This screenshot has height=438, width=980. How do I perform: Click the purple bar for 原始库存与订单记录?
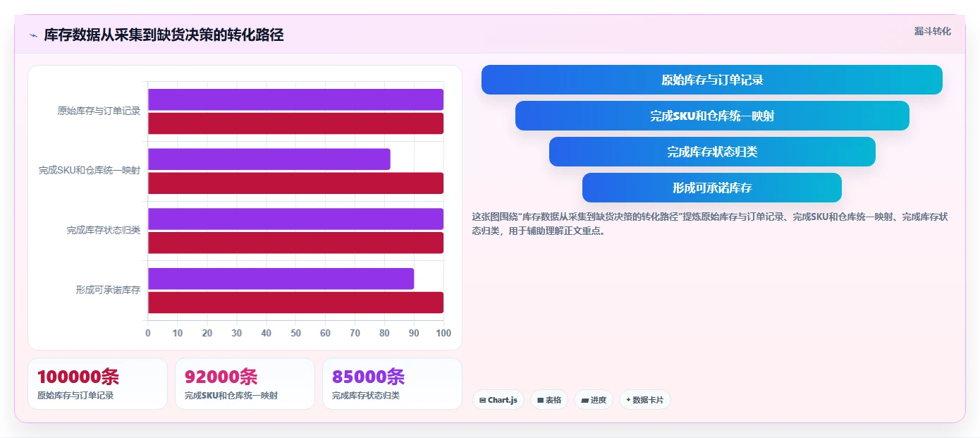pos(295,99)
